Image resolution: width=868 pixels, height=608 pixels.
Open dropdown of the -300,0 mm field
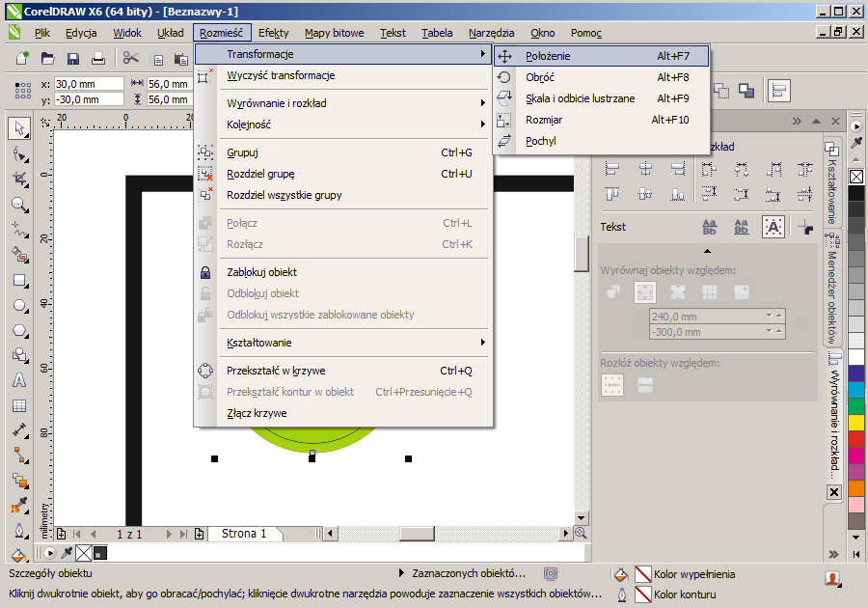pos(769,331)
